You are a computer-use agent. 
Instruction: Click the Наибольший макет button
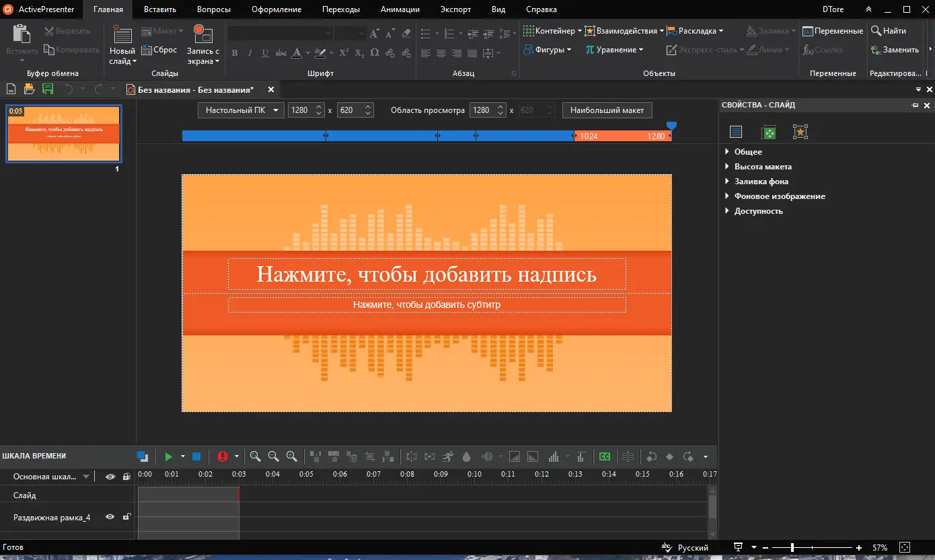(x=607, y=110)
